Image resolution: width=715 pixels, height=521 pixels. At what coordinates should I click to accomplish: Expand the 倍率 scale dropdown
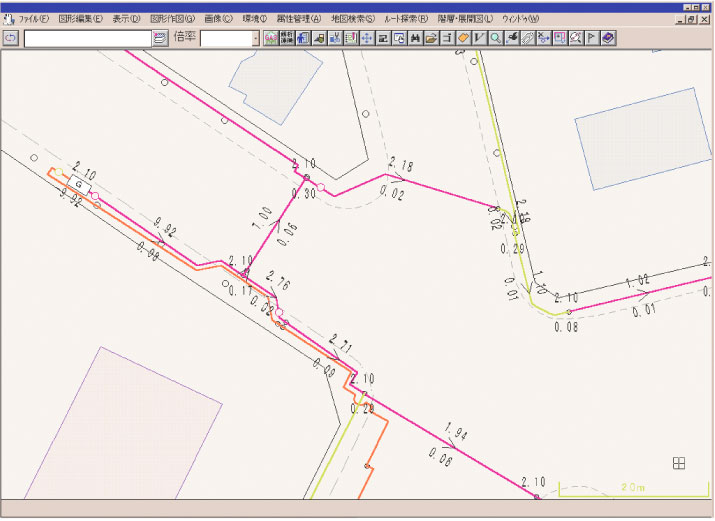[x=255, y=38]
